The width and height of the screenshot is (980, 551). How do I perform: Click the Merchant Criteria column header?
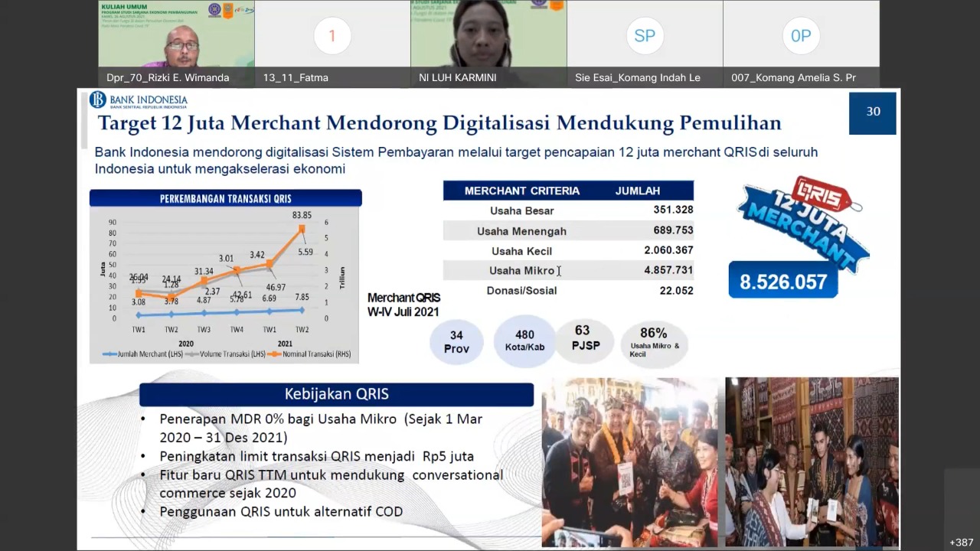tap(521, 191)
